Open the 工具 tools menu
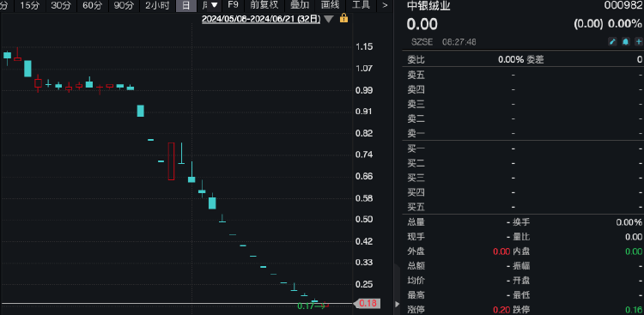Viewport: 644px width, 315px height. (x=361, y=5)
